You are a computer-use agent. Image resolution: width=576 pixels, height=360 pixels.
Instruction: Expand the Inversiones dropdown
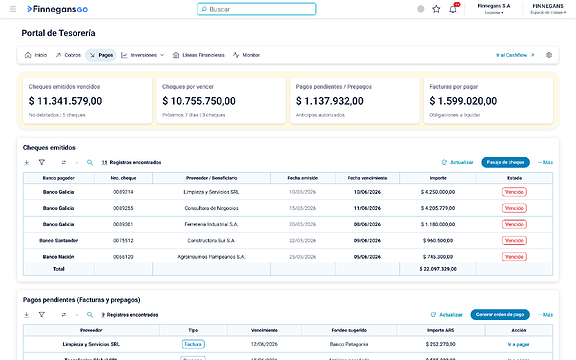[x=162, y=55]
